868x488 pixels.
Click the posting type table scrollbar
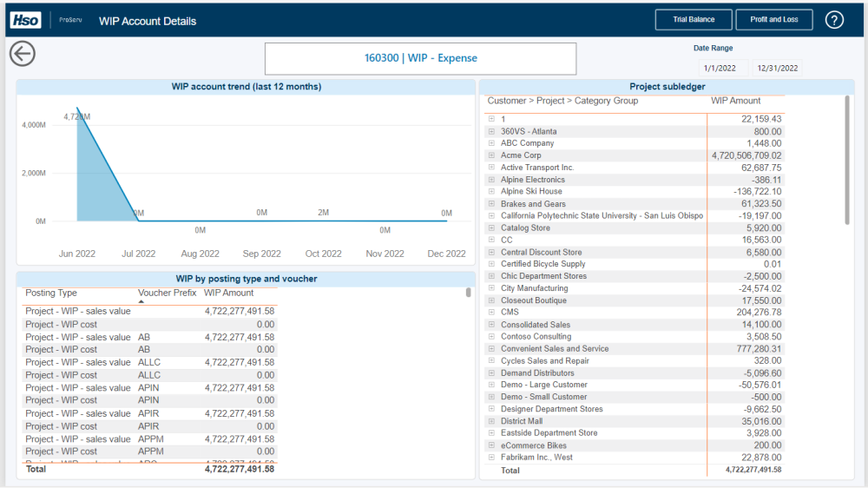click(x=469, y=293)
